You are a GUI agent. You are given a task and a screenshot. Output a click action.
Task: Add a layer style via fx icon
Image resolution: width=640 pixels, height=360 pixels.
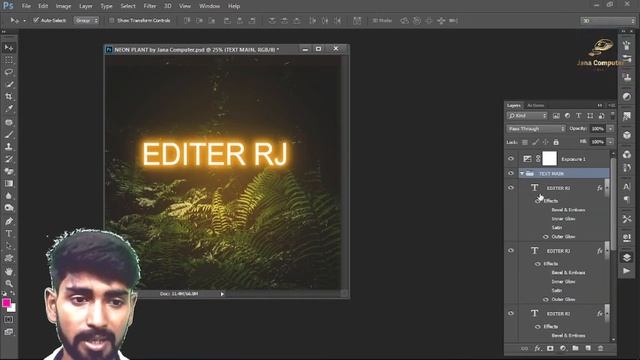[x=538, y=349]
